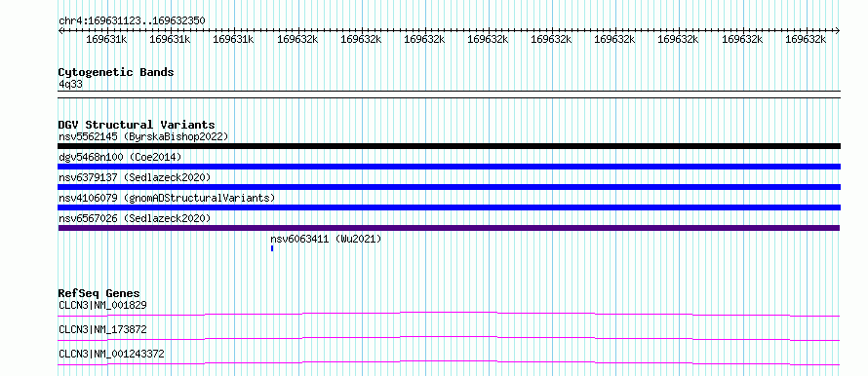
Task: Open nsv6379137 (Sedlazeck2020) variant label
Action: [x=135, y=177]
